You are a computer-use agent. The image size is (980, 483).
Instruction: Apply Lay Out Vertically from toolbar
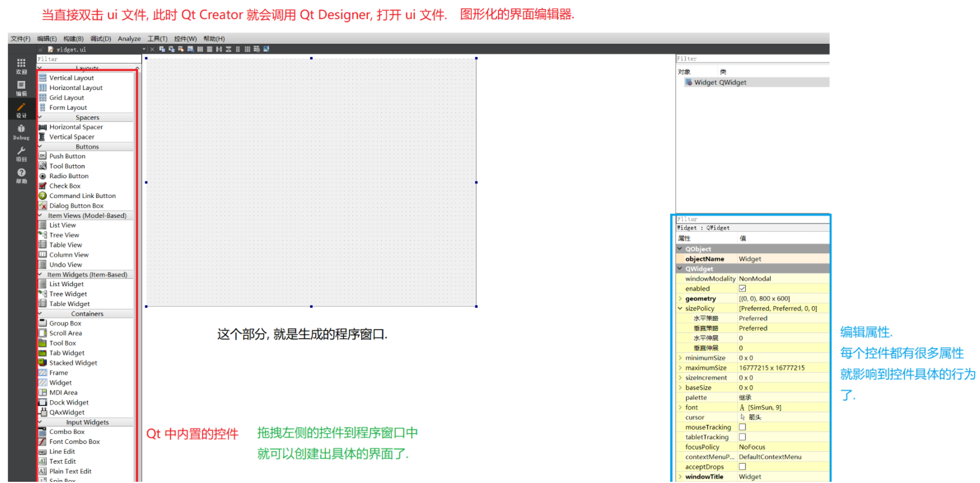210,49
